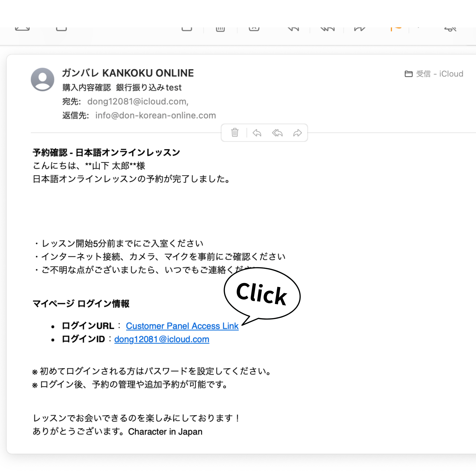Click the Get Mail envelope icon in toolbar

point(22,28)
